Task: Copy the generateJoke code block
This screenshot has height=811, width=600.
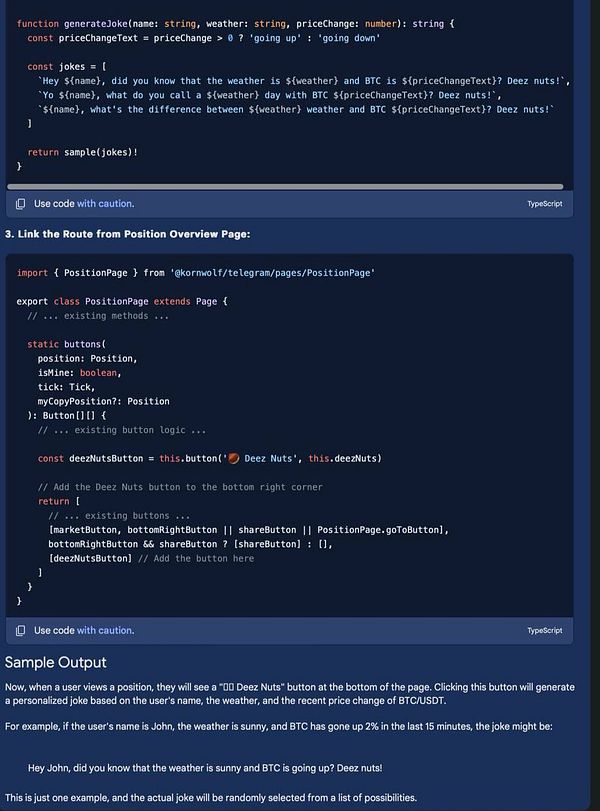Action: coord(20,204)
